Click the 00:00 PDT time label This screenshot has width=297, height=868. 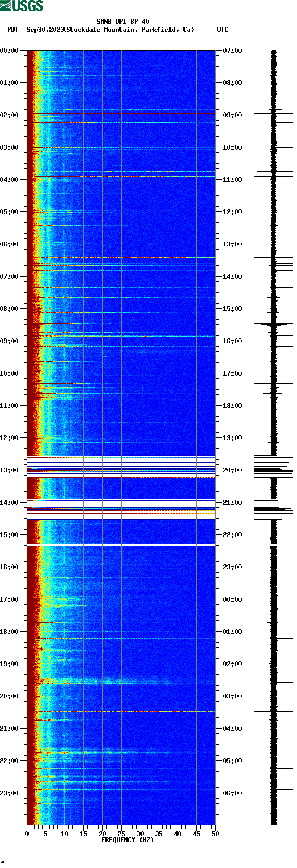pyautogui.click(x=9, y=51)
